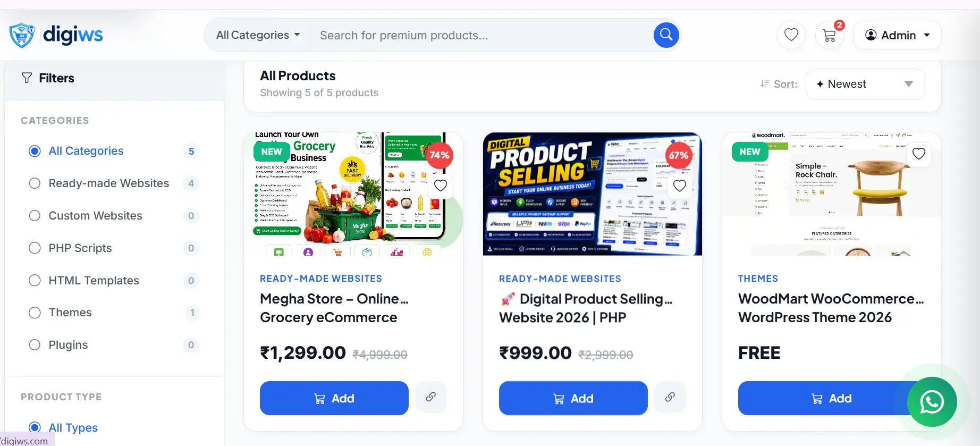Open the shopping cart icon
Screen dimensions: 980x446
coord(830,35)
